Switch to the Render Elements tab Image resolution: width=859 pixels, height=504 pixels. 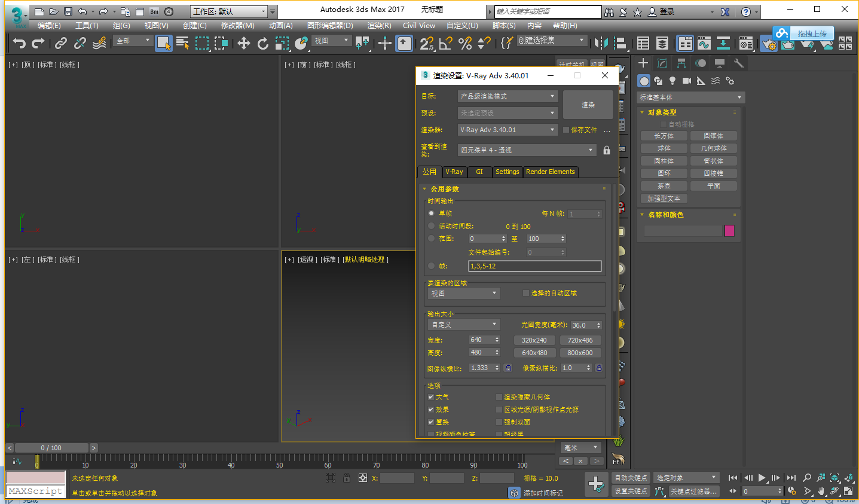tap(551, 172)
